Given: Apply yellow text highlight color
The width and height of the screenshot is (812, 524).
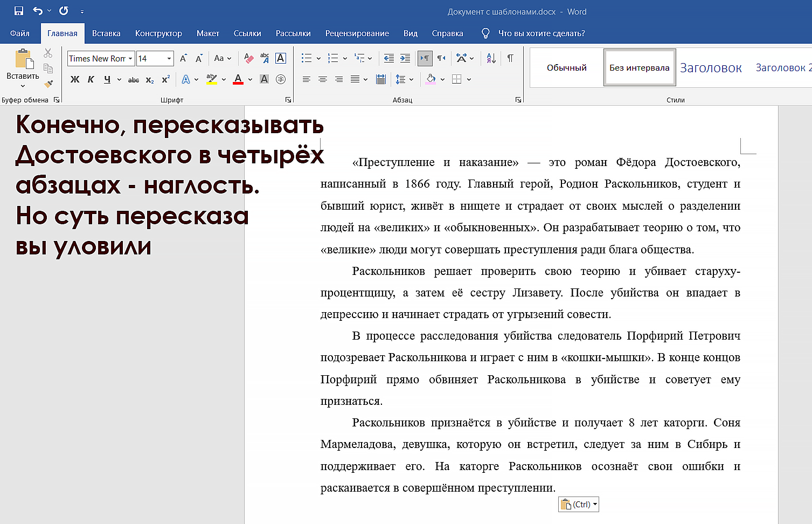Looking at the screenshot, I should click(212, 79).
